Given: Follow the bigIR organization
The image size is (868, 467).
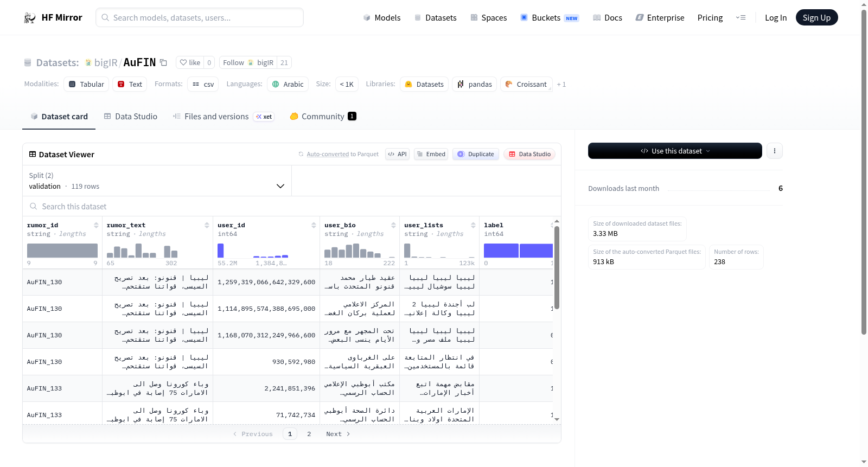Looking at the screenshot, I should (x=248, y=62).
